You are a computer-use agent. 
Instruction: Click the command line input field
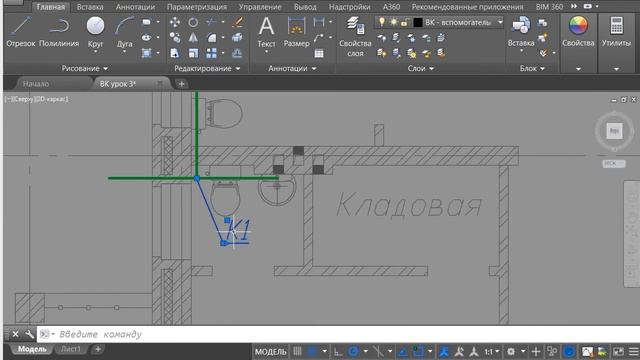click(x=339, y=334)
